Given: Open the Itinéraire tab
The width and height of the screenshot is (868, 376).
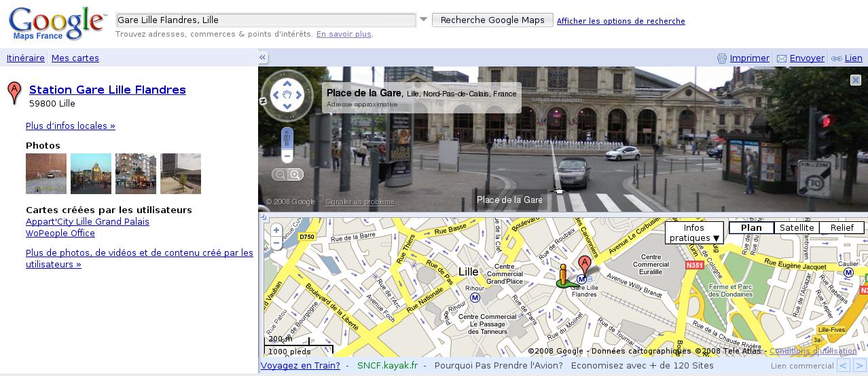Looking at the screenshot, I should [x=26, y=58].
